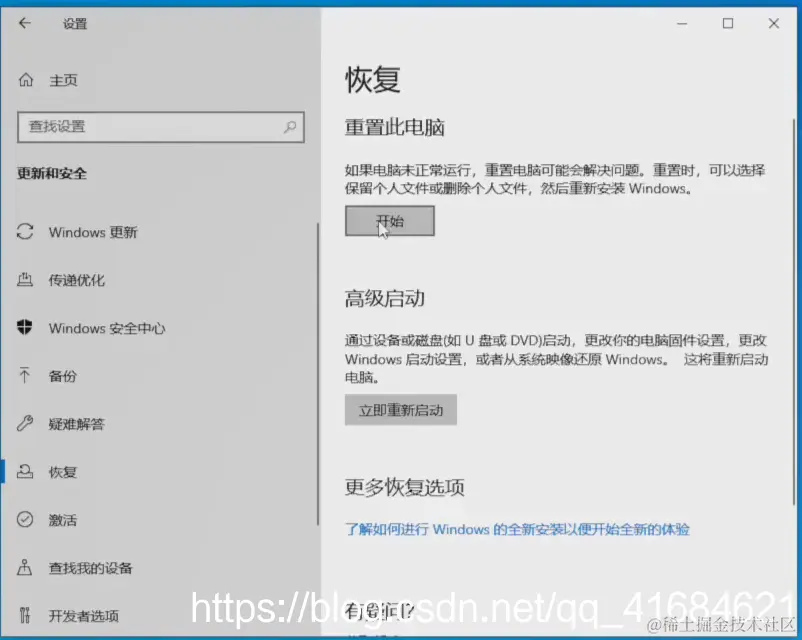This screenshot has width=802, height=640.
Task: Open Windows 安全中心 via its shield icon
Action: [26, 327]
